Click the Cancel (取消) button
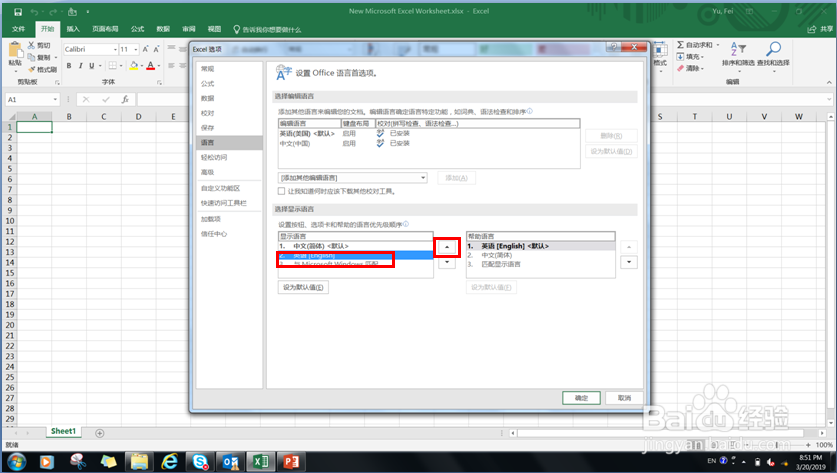The height and width of the screenshot is (473, 837). pyautogui.click(x=624, y=398)
